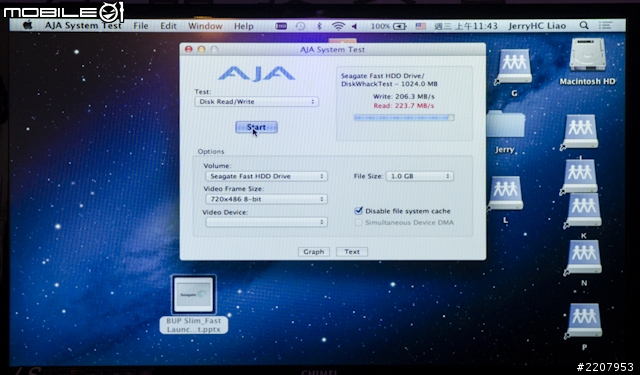The width and height of the screenshot is (640, 375).
Task: Open the File menu
Action: pos(141,26)
